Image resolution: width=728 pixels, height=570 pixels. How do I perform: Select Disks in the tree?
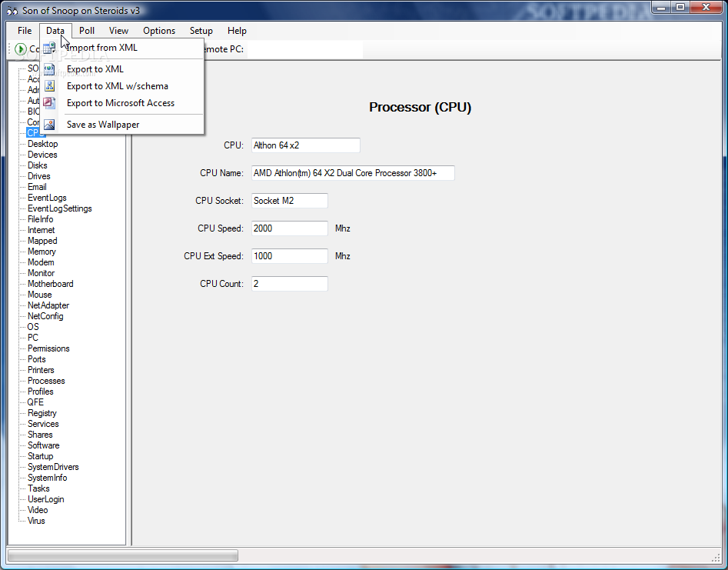[x=37, y=165]
